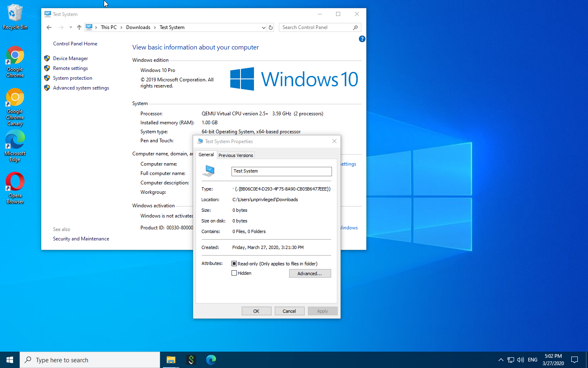This screenshot has width=588, height=368.
Task: Click the Windows 10 Pro edition text
Action: (x=158, y=70)
